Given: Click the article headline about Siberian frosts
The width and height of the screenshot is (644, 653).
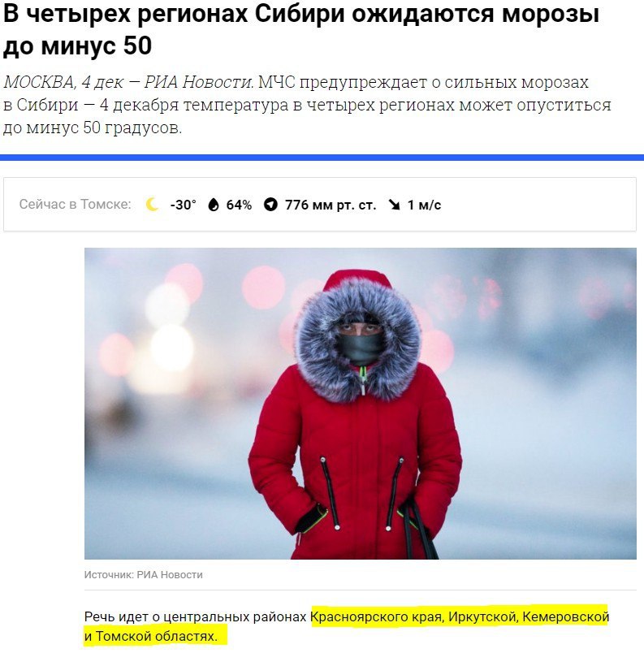Looking at the screenshot, I should (x=301, y=29).
